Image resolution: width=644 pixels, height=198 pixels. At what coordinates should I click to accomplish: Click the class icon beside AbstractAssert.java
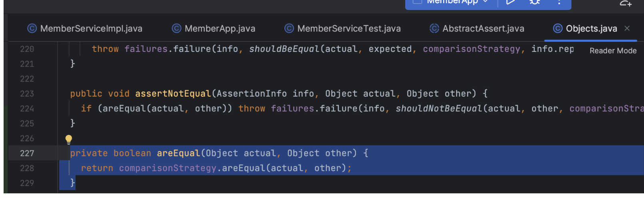click(x=434, y=28)
